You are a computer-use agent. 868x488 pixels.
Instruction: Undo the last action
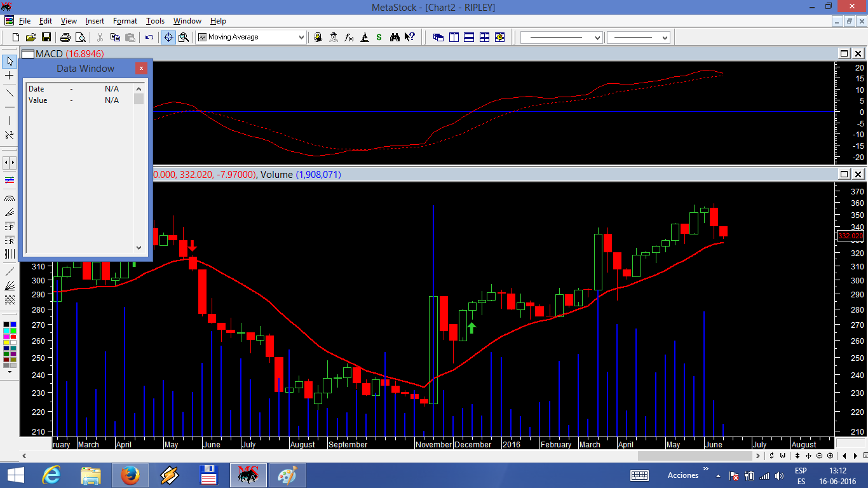[x=149, y=37]
